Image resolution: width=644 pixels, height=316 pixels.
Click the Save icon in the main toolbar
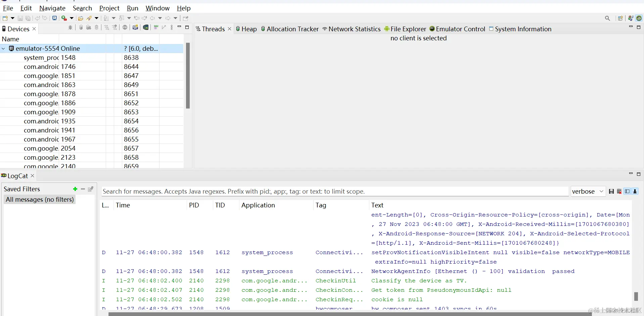pos(20,18)
